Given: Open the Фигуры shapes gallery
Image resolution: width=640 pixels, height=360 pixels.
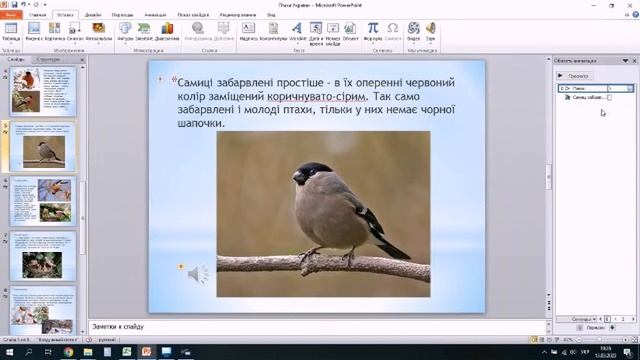Looking at the screenshot, I should (125, 29).
